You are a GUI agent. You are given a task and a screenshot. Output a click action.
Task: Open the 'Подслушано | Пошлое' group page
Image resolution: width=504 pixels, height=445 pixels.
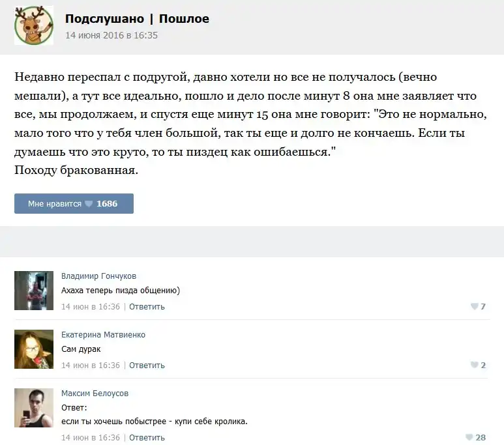tap(137, 19)
